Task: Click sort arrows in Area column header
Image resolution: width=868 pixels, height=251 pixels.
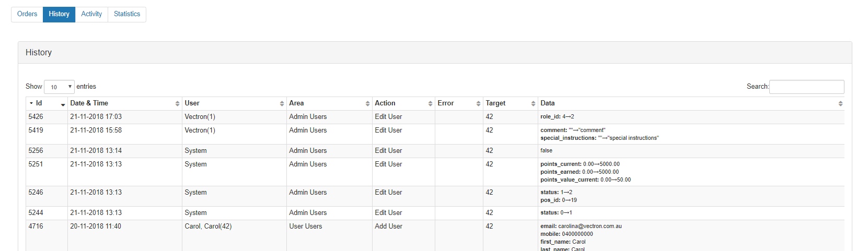Action: coord(367,104)
